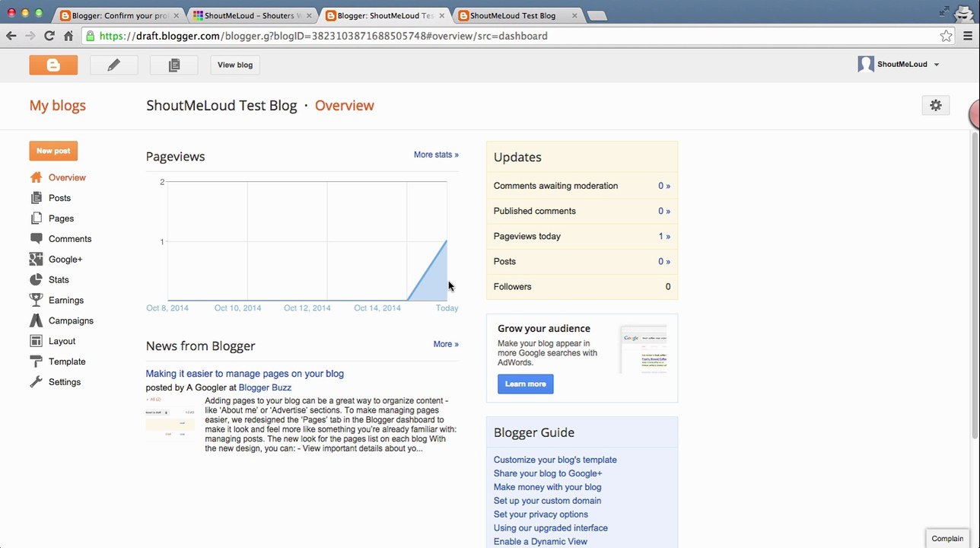The height and width of the screenshot is (548, 980).
Task: Select the Blogger: ShoutMeLoud Test tab
Action: tap(387, 15)
